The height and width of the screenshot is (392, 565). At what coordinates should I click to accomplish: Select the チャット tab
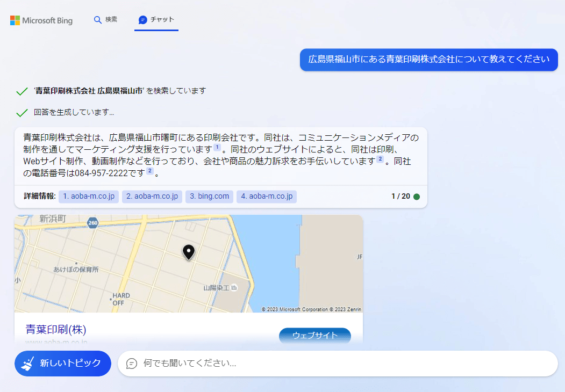[x=156, y=20]
